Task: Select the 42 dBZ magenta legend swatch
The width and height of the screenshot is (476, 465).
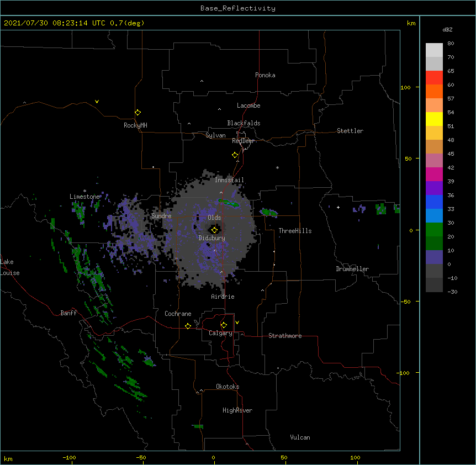Action: point(434,174)
